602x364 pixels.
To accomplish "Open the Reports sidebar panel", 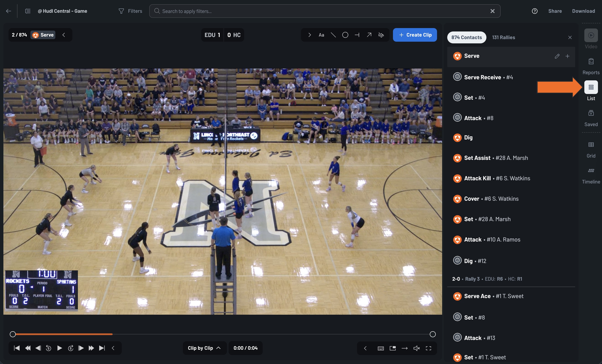I will click(591, 66).
